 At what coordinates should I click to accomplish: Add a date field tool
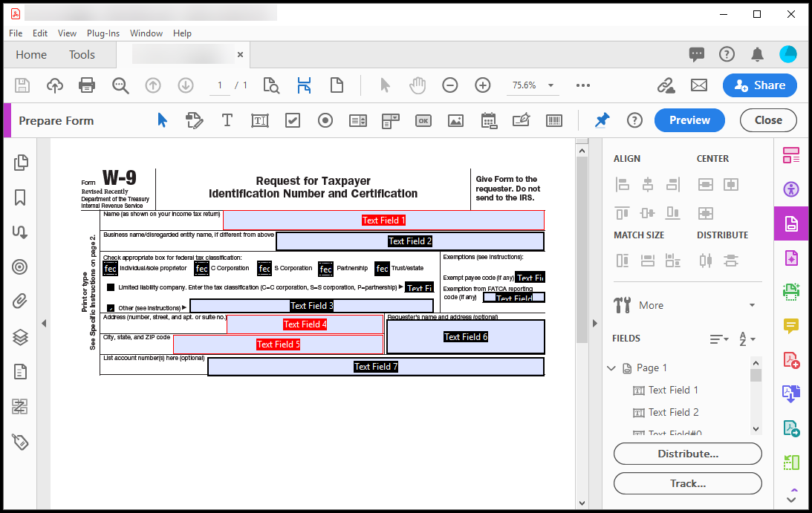489,120
